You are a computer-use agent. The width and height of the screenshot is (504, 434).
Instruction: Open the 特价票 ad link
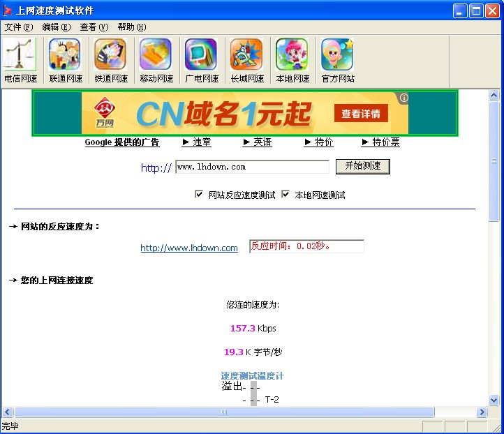click(x=380, y=142)
